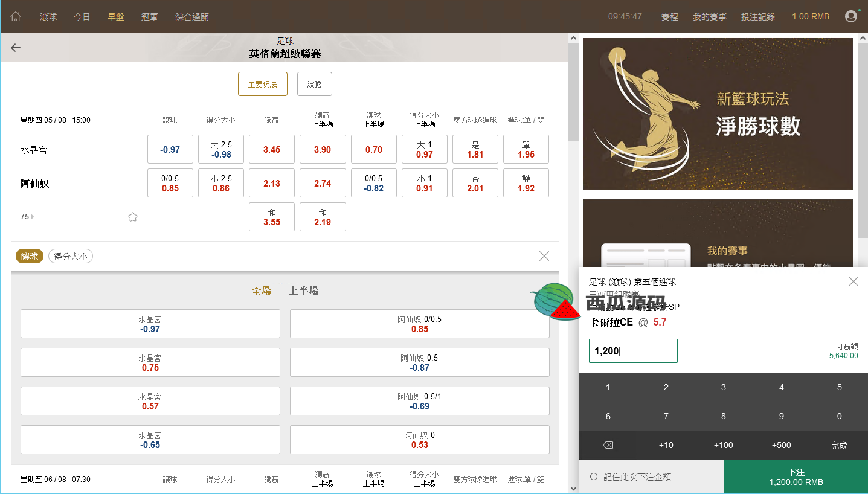Viewport: 868px width, 494px height.
Task: Pick 阿仙奴 win odds 2.13
Action: 272,183
